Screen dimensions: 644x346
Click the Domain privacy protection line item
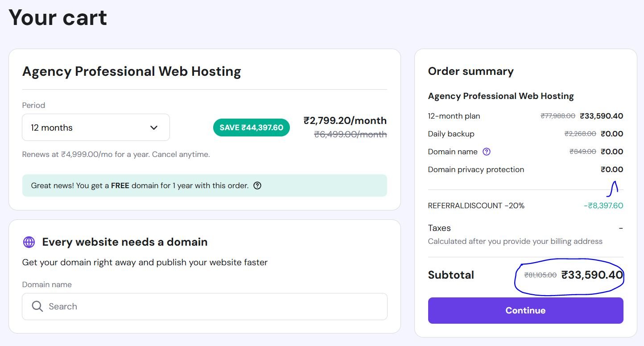476,169
